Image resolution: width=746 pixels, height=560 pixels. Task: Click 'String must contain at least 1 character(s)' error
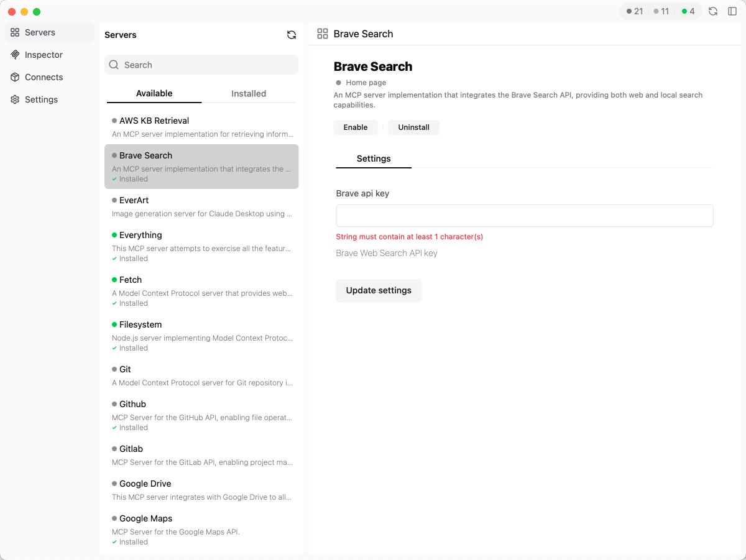[x=409, y=237]
